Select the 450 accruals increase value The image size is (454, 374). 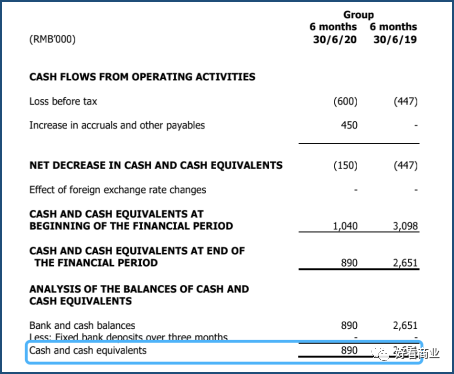[349, 125]
